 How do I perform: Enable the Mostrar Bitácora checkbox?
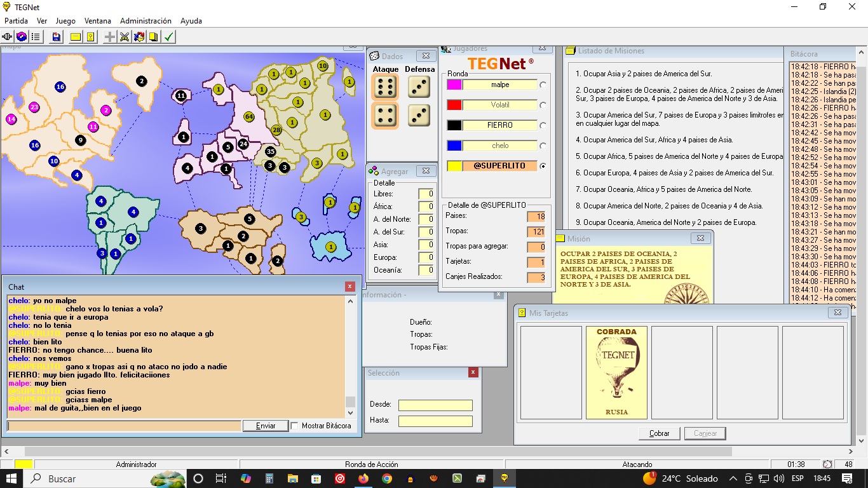point(295,426)
